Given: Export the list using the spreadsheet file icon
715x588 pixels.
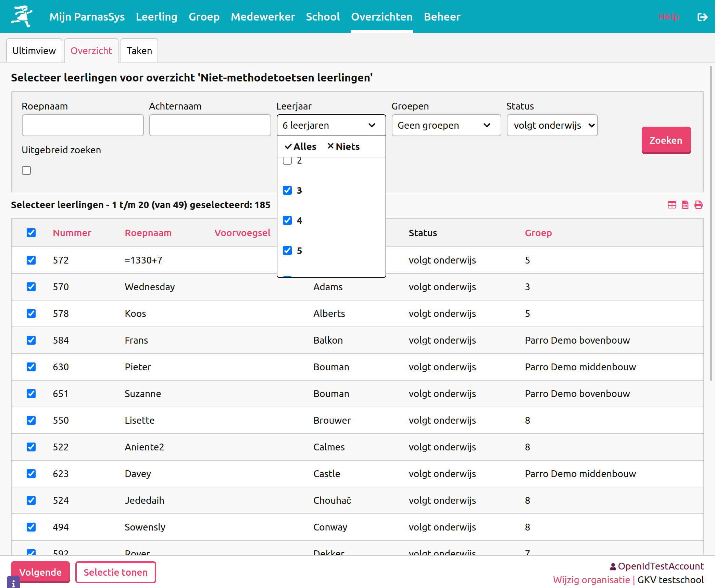Looking at the screenshot, I should pos(685,205).
